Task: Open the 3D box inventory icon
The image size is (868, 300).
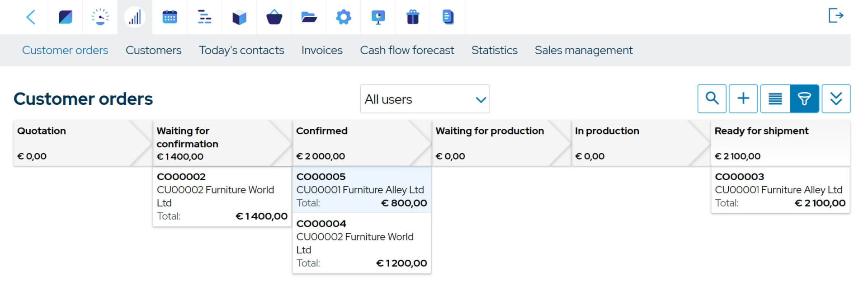Action: tap(239, 17)
